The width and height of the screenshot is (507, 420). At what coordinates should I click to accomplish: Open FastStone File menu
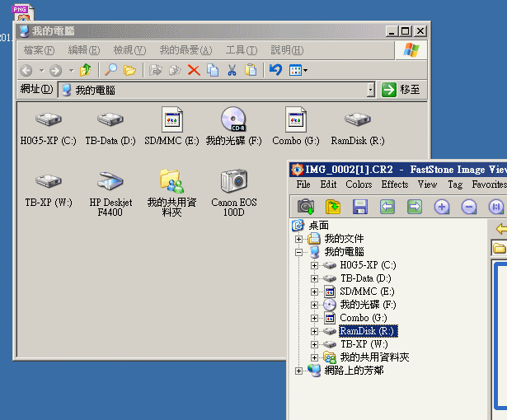click(x=303, y=184)
